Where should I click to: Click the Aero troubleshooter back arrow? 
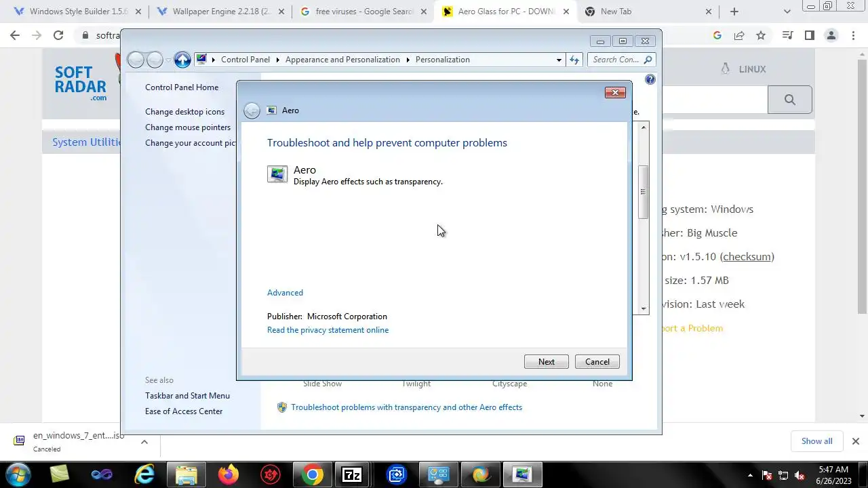(252, 110)
